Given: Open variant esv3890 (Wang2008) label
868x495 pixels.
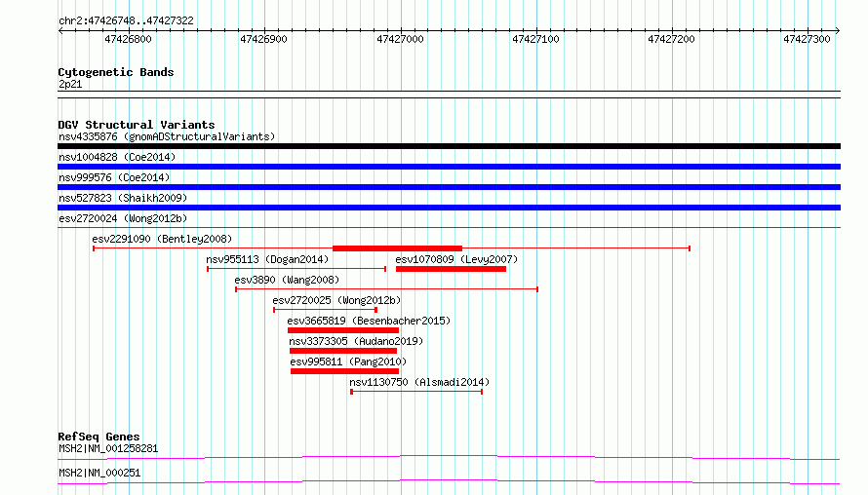Looking at the screenshot, I should (x=287, y=280).
